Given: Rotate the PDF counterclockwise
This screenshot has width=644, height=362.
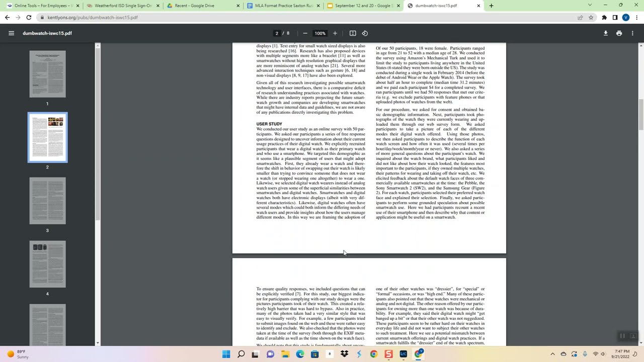Looking at the screenshot, I should [x=365, y=33].
